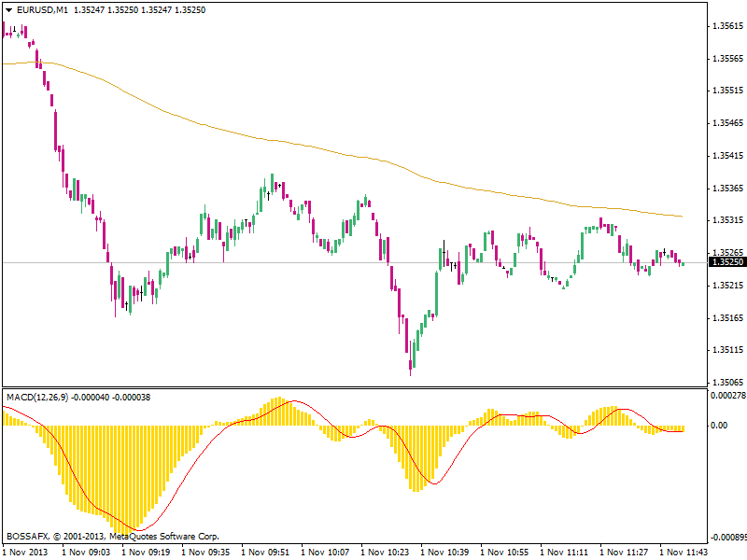Viewport: 747px width, 560px height.
Task: Click the EURUSD,M1 chart title
Action: 42,10
